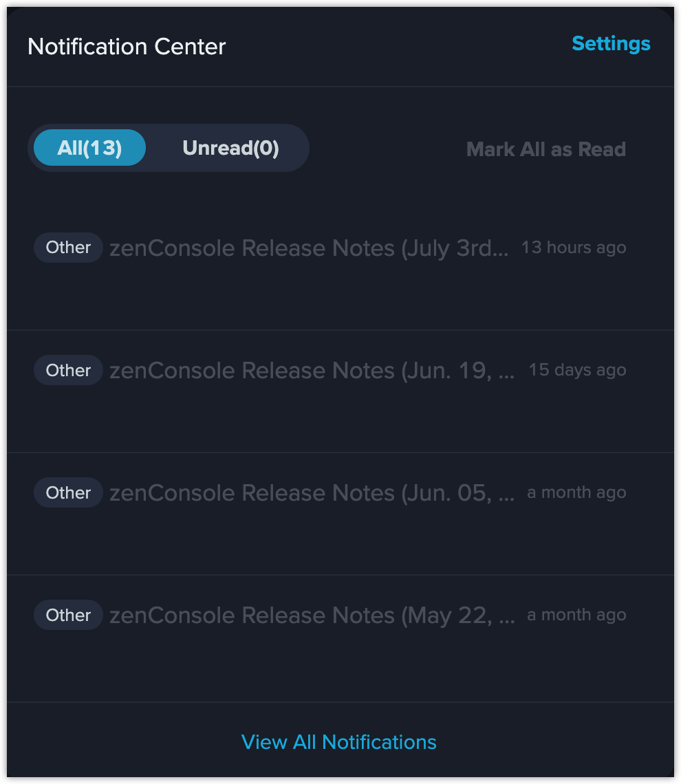Screen dimensions: 681x784
Task: Click the Other tag on Jun. 05 notification
Action: click(68, 492)
